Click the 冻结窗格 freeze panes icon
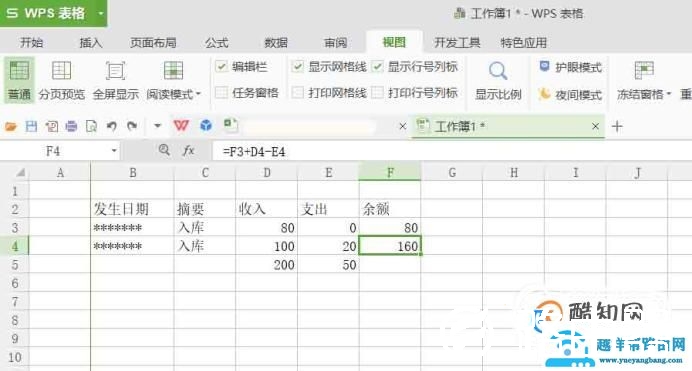Screen dimensions: 692x371 point(644,71)
